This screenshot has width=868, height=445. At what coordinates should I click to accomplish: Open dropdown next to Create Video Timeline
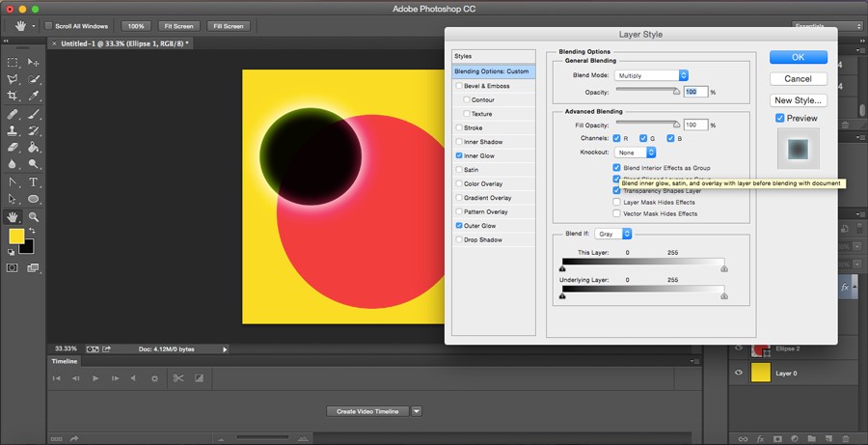(417, 411)
